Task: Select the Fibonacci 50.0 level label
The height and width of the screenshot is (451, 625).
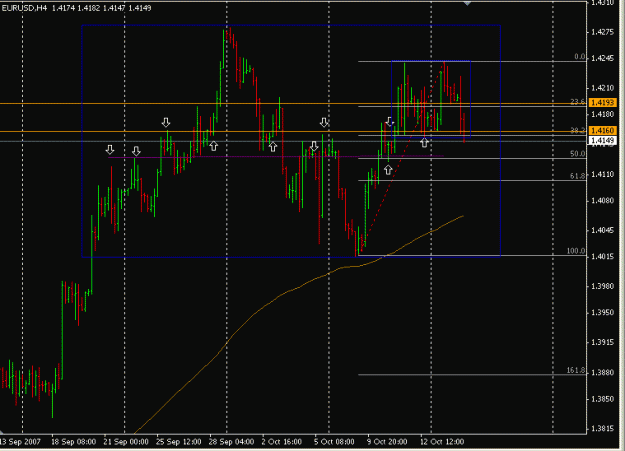Action: point(577,154)
